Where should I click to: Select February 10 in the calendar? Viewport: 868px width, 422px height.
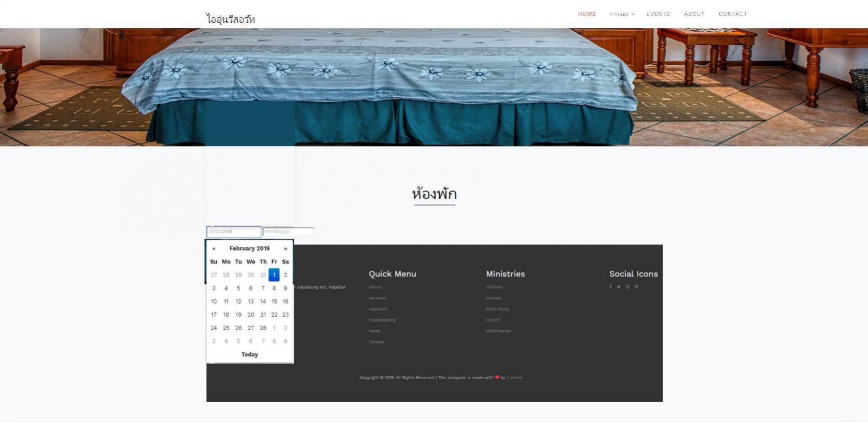214,302
